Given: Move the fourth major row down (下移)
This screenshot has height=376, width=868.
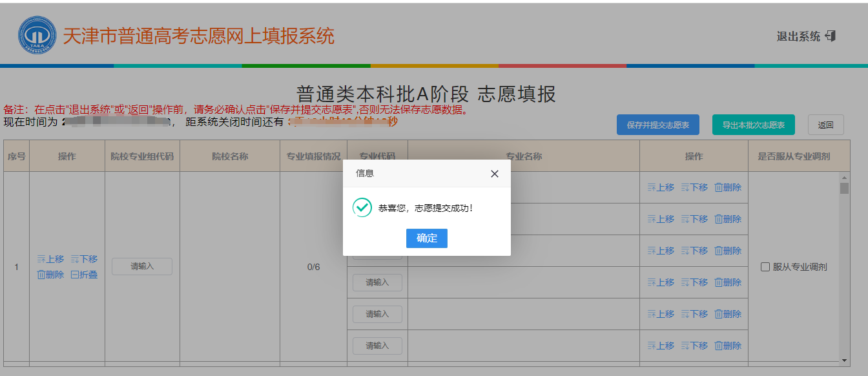Looking at the screenshot, I should (694, 282).
